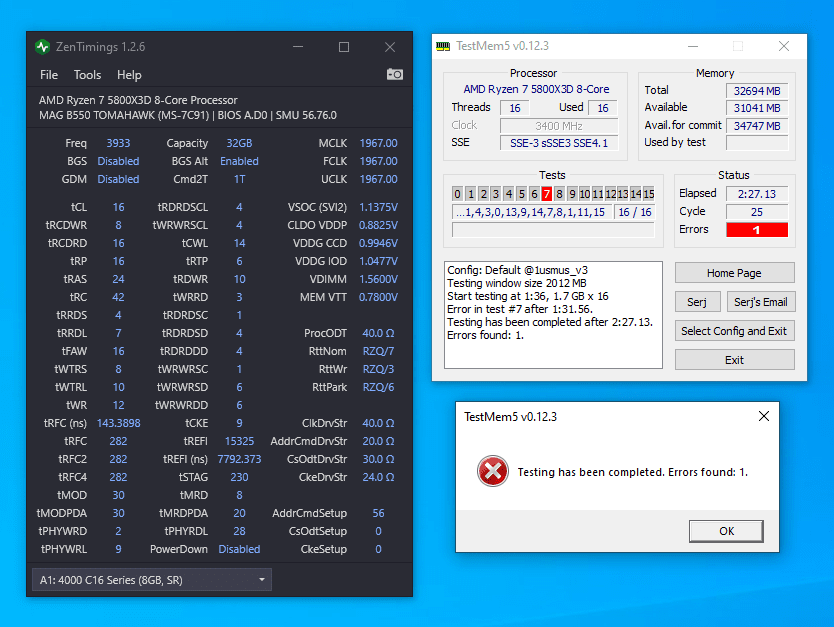Click the Used threads field
The height and width of the screenshot is (627, 834).
tap(602, 108)
